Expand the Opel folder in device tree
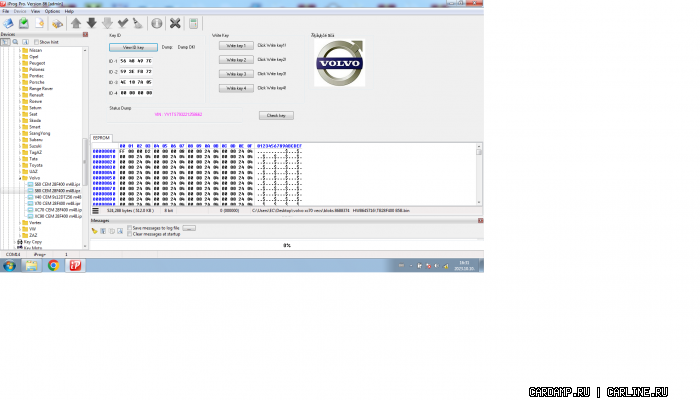 tap(20, 57)
